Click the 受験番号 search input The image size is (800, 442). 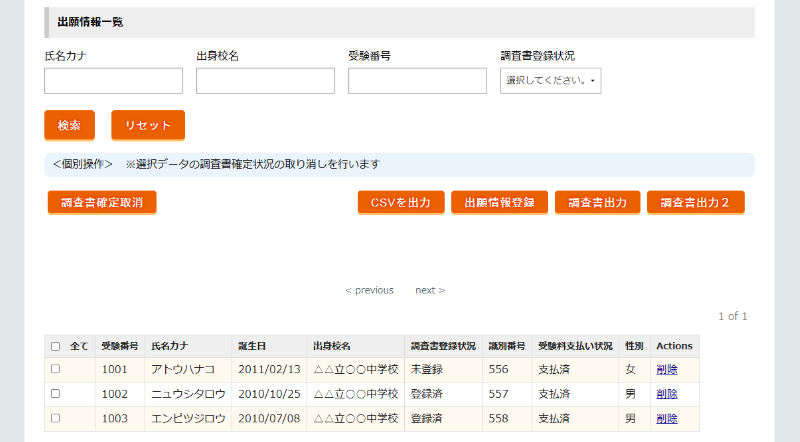point(417,81)
